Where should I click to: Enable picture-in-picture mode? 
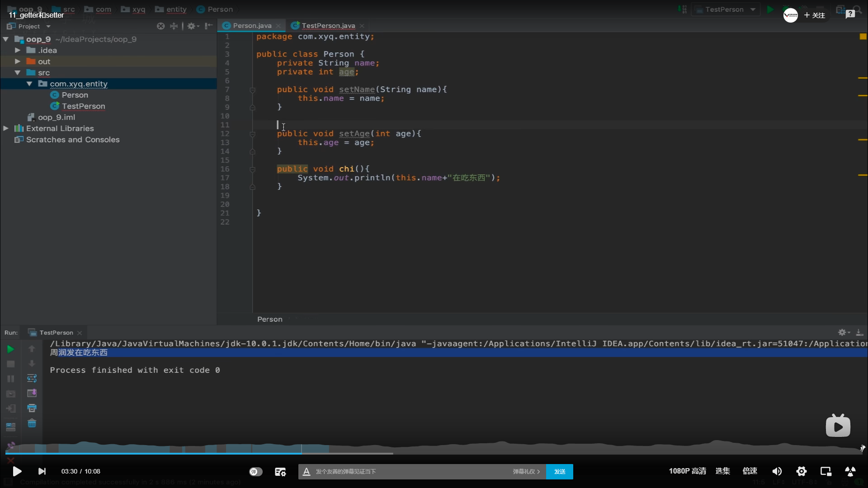point(826,471)
